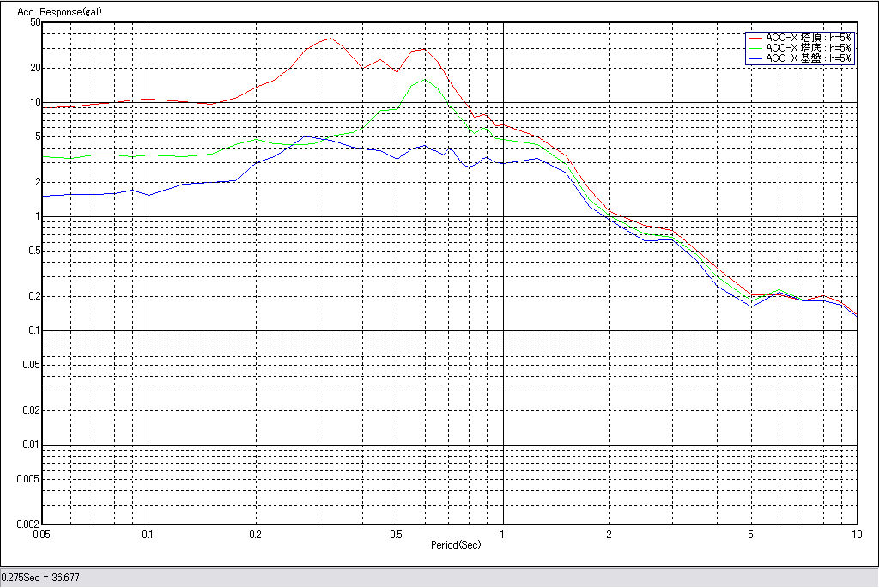Click the 0.2 tick label on x-axis
The width and height of the screenshot is (879, 588).
(x=256, y=534)
